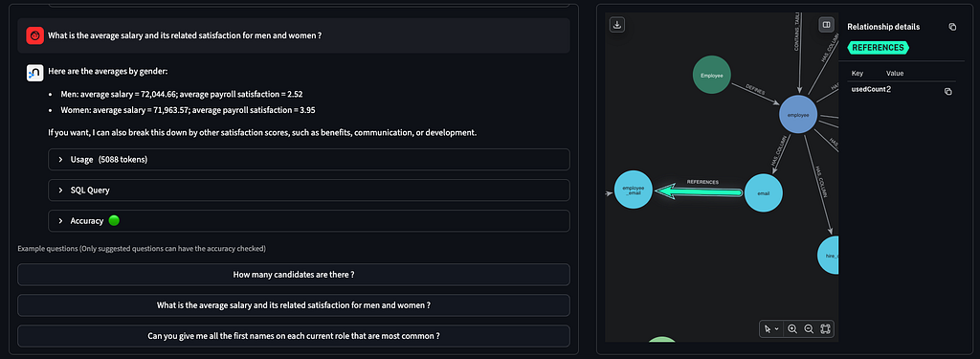The image size is (980, 359).
Task: Select the blue employee table node
Action: (x=798, y=115)
